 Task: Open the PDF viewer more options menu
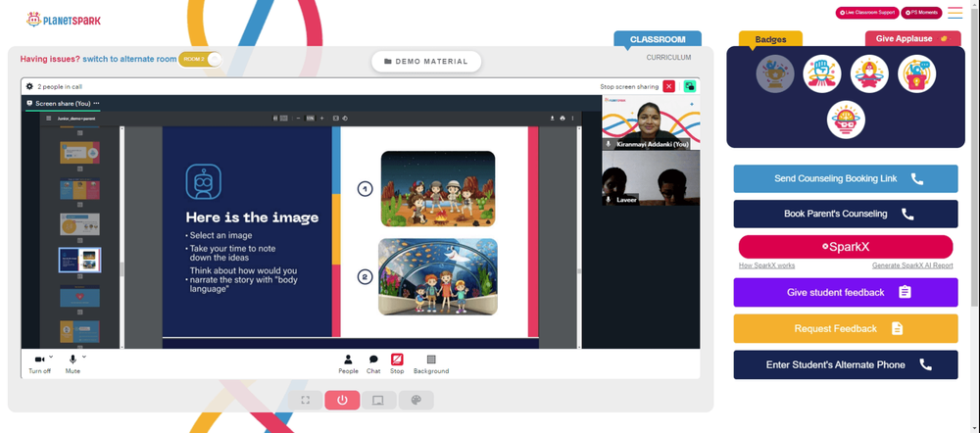pos(572,118)
